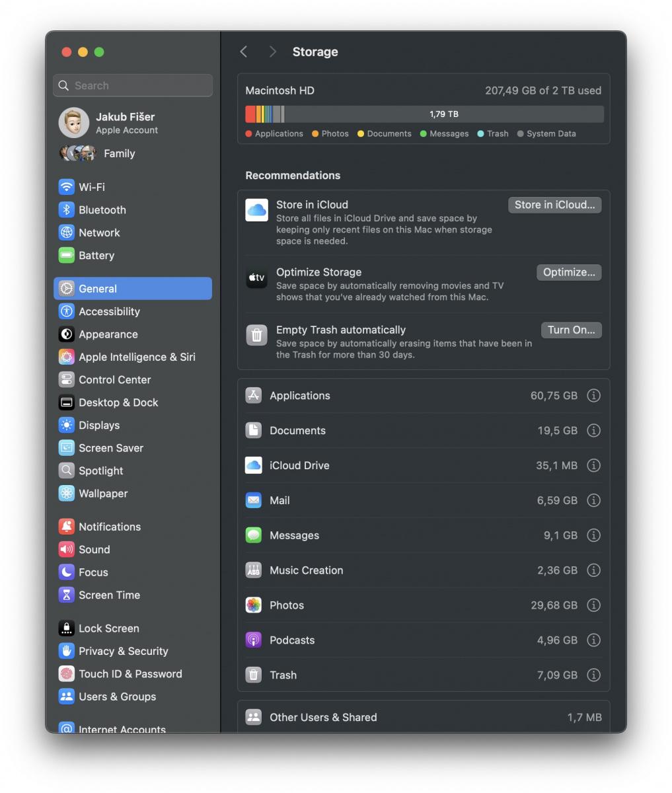Click the Store in iCloud cloud icon
This screenshot has height=793, width=672.
[256, 210]
